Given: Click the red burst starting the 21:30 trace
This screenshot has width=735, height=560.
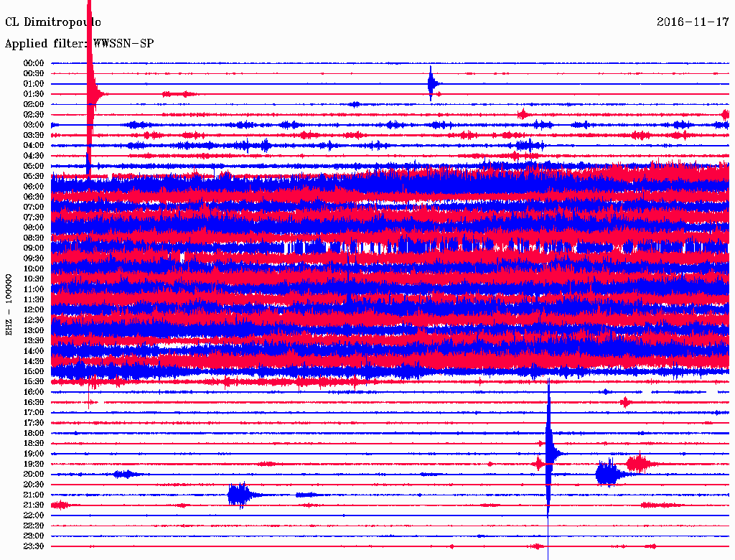Looking at the screenshot, I should (x=60, y=505).
